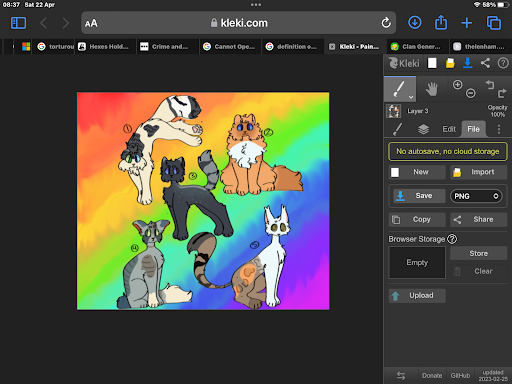The height and width of the screenshot is (384, 512).
Task: Toggle the Safari sidebar
Action: point(18,23)
